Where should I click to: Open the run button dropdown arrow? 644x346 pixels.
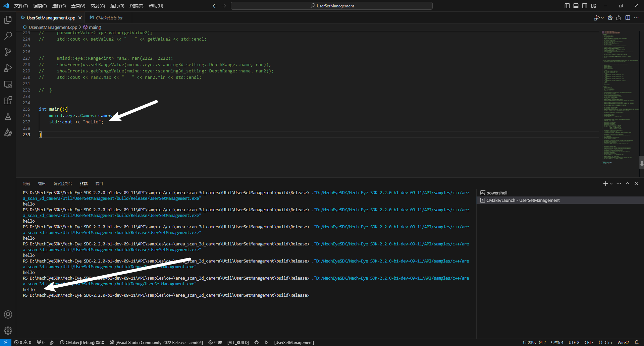602,18
